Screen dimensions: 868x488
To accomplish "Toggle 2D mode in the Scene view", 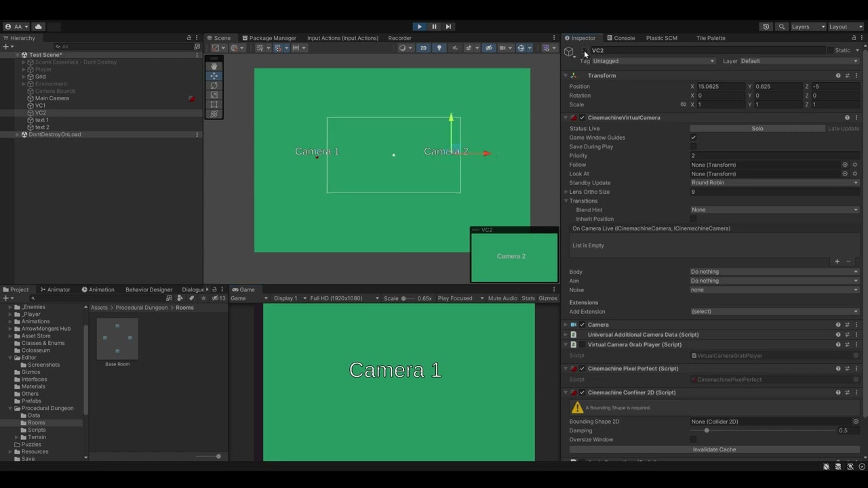I will coord(422,47).
